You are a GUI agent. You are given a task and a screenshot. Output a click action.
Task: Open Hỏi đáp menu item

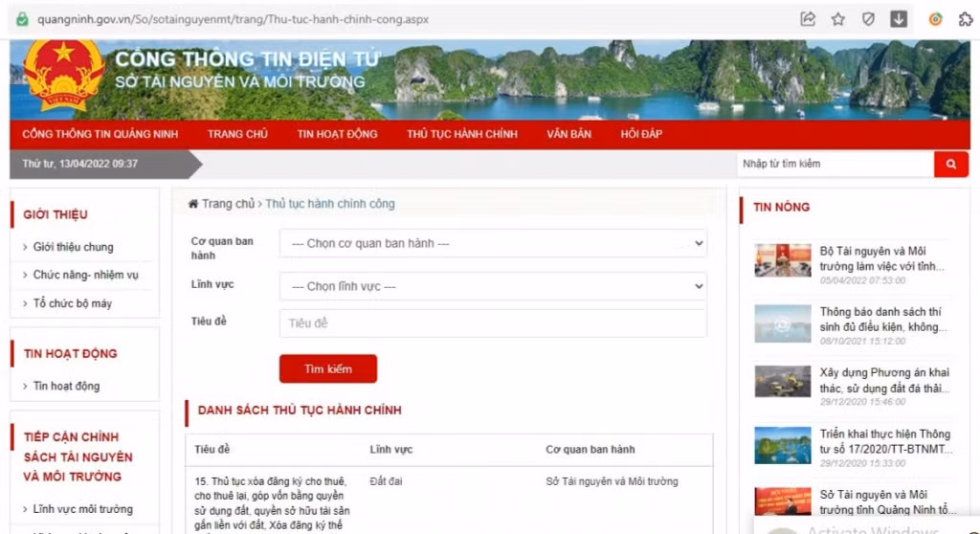click(x=641, y=134)
